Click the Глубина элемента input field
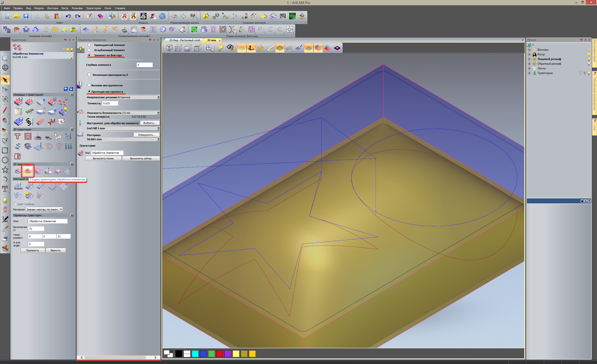This screenshot has width=597, height=364. pyautogui.click(x=144, y=65)
